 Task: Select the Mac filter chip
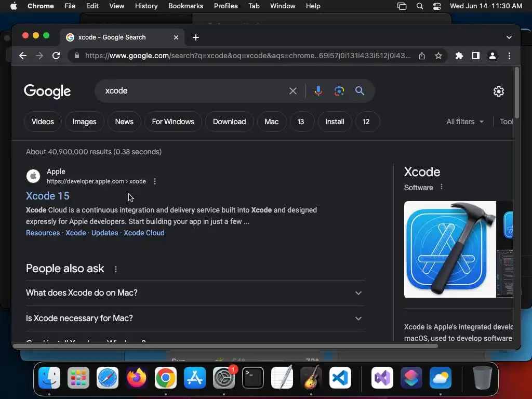tap(271, 122)
